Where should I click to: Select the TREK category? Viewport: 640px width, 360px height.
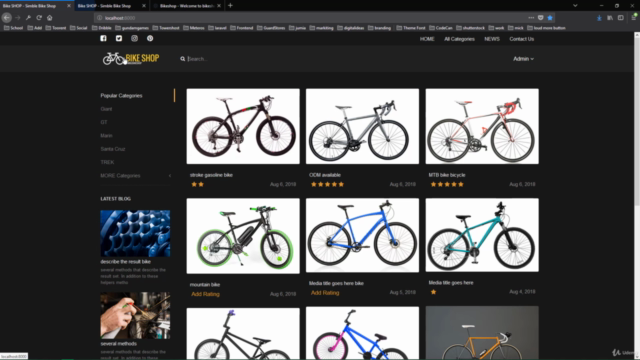107,162
